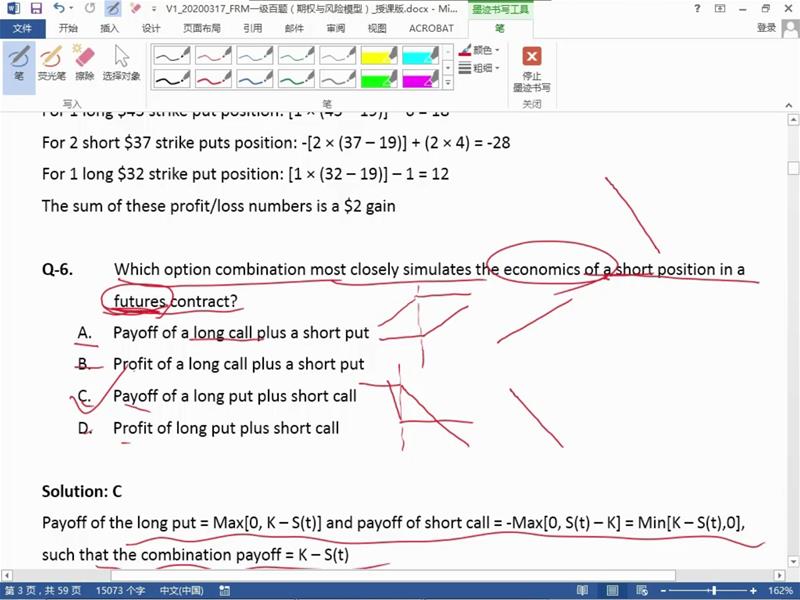
Task: Pick the thick gray pen style
Action: pyautogui.click(x=337, y=79)
